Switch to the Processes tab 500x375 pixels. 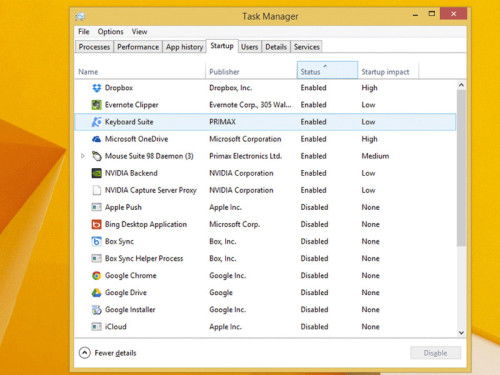click(94, 47)
